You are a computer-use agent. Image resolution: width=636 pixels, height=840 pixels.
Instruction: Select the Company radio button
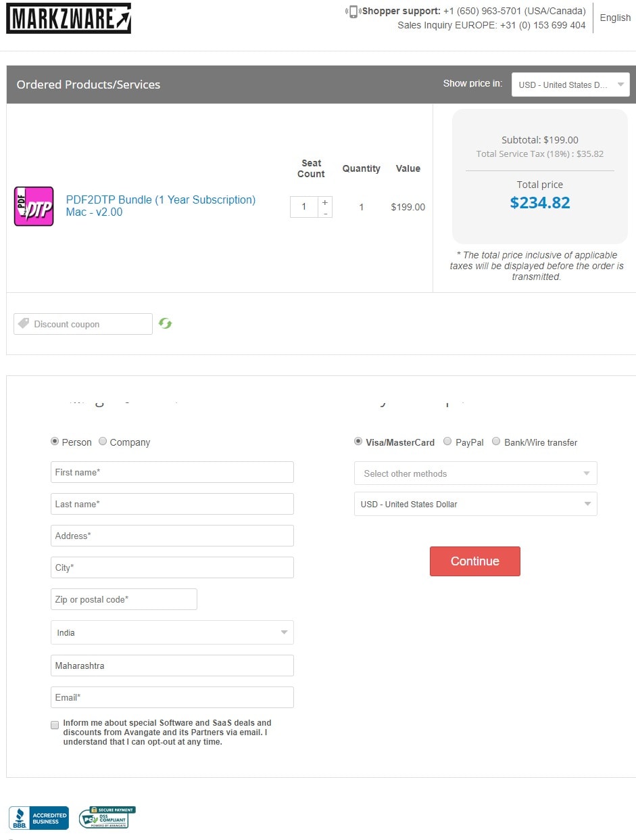point(103,442)
